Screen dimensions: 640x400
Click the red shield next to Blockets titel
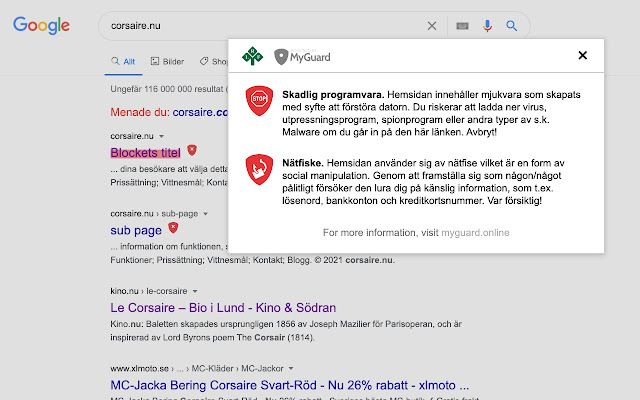pos(192,151)
